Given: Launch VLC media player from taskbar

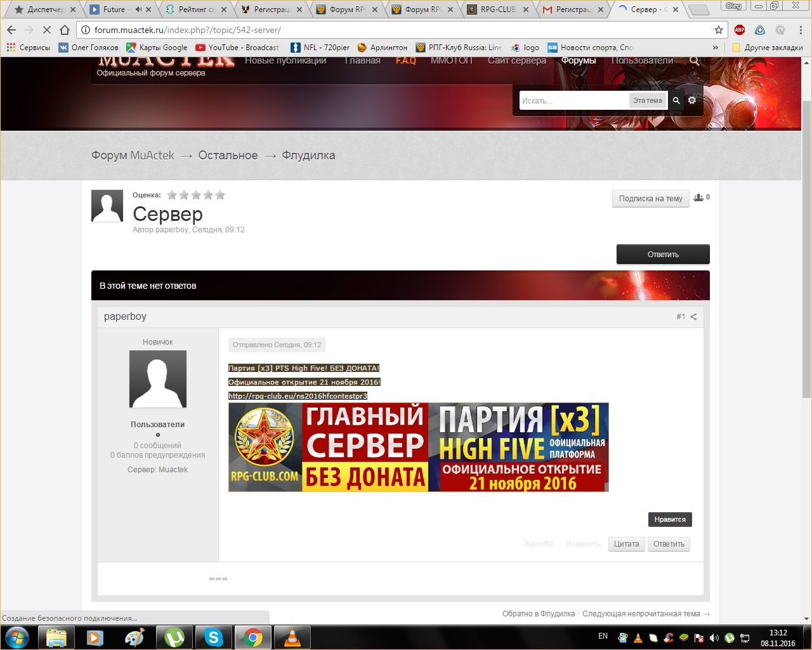Looking at the screenshot, I should [x=292, y=637].
